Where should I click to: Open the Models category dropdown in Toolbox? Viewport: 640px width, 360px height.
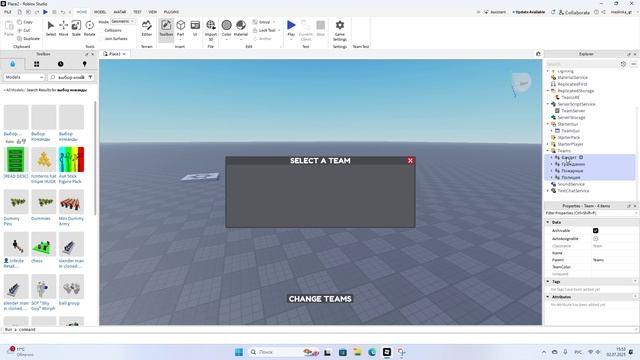24,77
